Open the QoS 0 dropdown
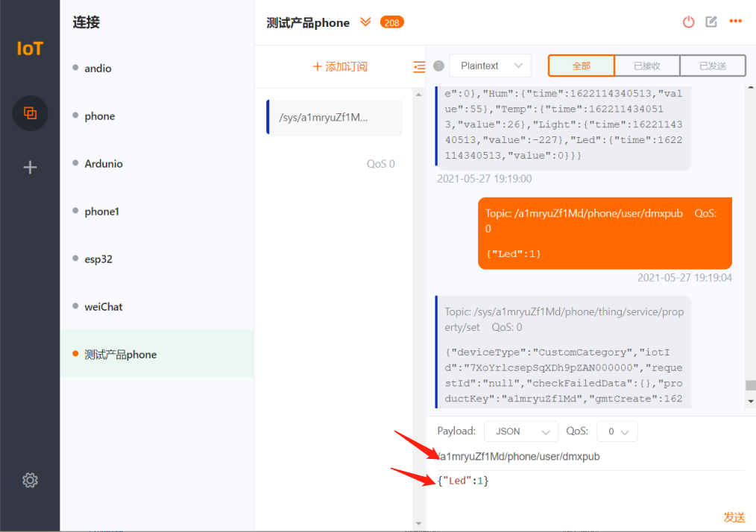756x532 pixels. click(617, 431)
